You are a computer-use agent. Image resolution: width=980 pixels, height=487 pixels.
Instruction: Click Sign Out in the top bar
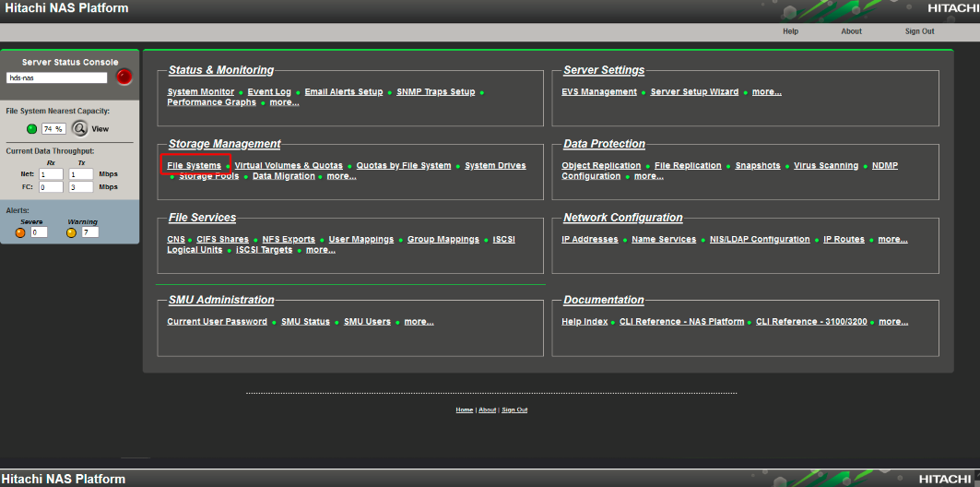tap(920, 31)
